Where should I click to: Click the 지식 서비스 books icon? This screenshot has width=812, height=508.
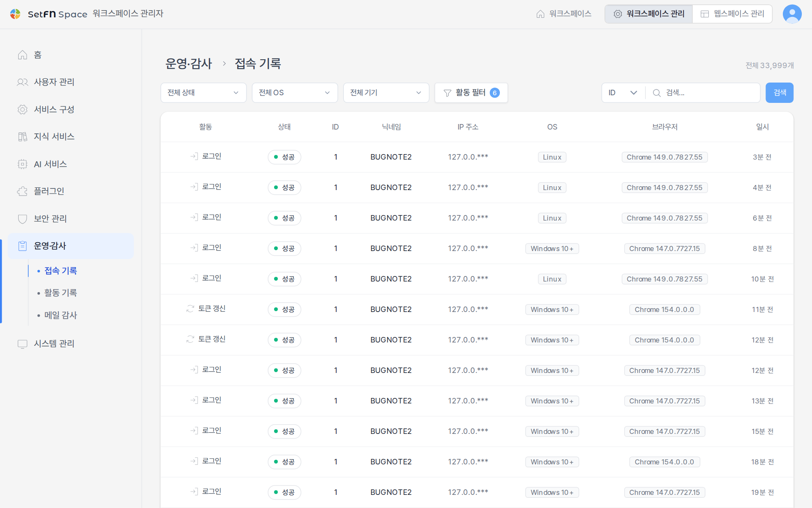[x=22, y=137]
